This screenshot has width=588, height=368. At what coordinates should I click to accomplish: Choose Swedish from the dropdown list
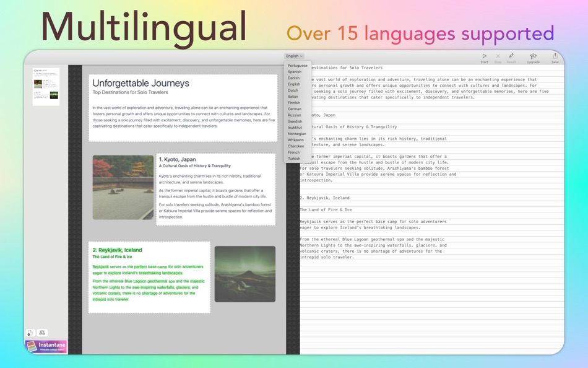coord(295,121)
